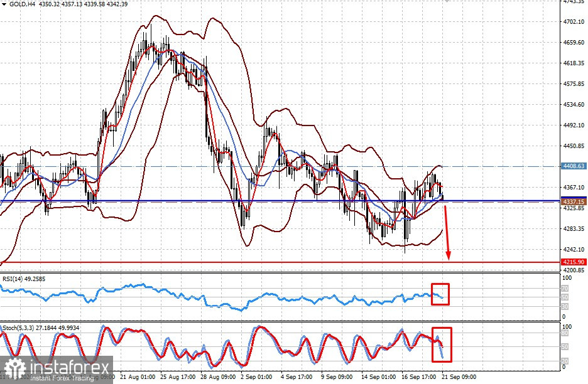Click the 21 Sep 09:00 time axis label
This screenshot has width=588, height=384.
[x=459, y=377]
